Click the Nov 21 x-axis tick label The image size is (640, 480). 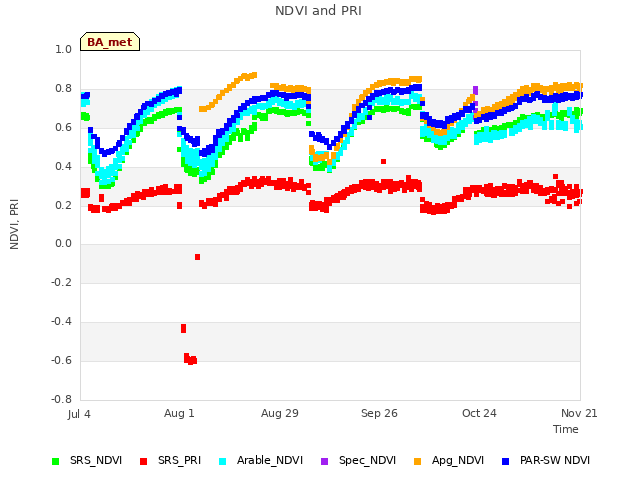[x=579, y=413]
